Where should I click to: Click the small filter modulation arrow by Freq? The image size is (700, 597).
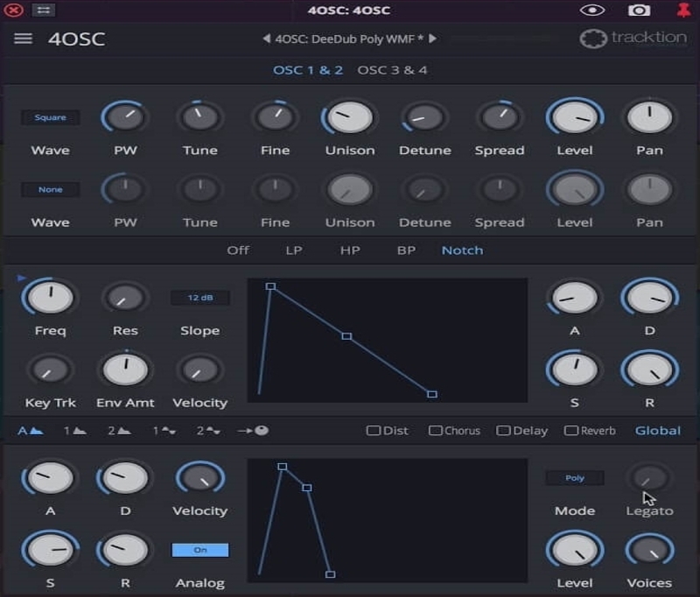click(21, 278)
